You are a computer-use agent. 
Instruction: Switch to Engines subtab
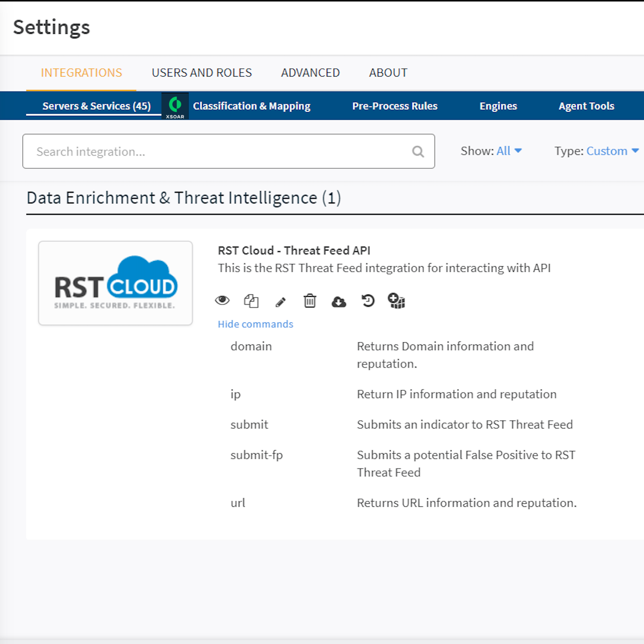[x=498, y=106]
